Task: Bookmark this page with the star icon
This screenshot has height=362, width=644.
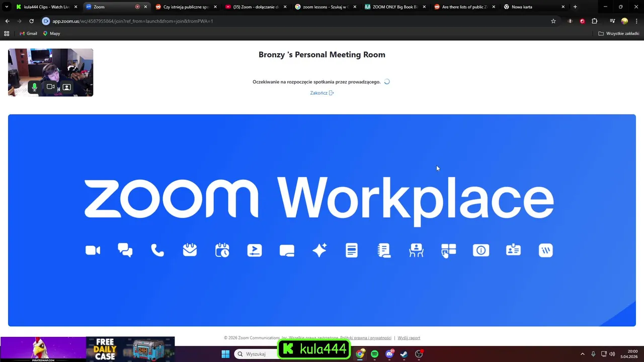Action: 553,21
